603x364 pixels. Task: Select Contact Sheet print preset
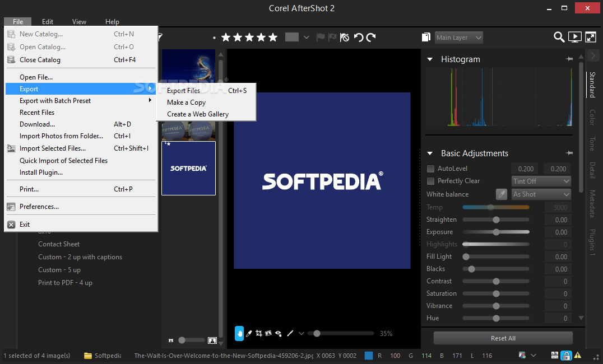[59, 244]
